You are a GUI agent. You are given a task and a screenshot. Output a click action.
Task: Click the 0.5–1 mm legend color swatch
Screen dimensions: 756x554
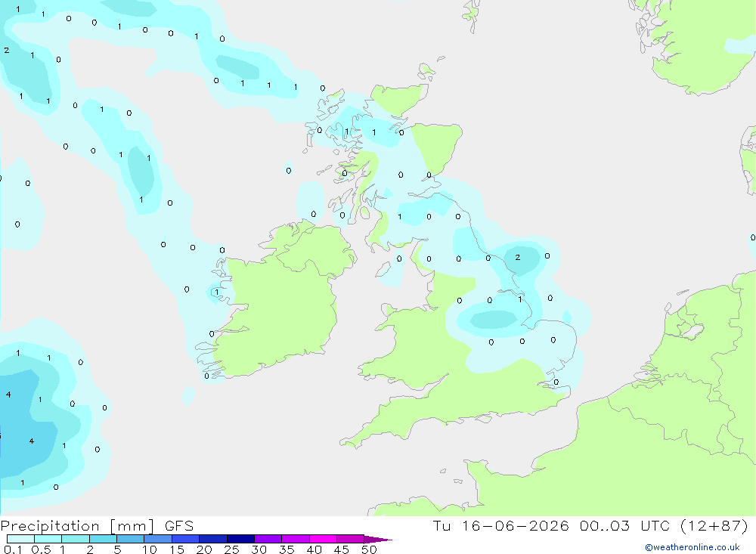48,539
